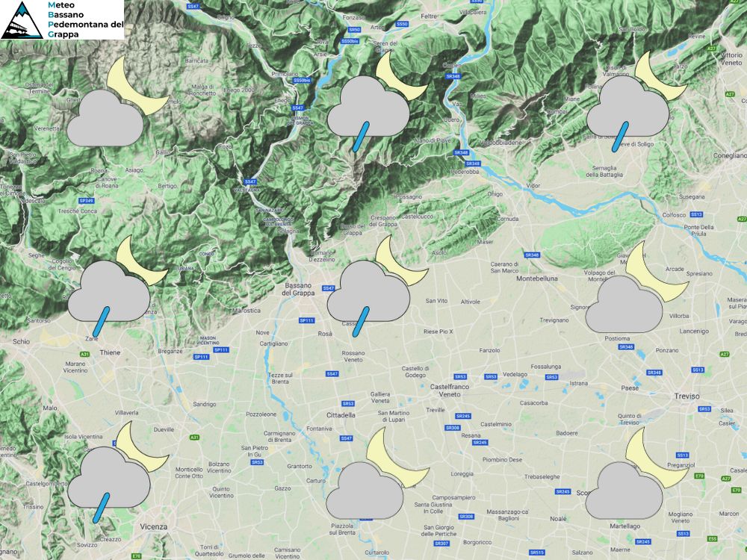The image size is (747, 560).
Task: Select the A31 motorway shield near Thiene
Action: tap(84, 354)
